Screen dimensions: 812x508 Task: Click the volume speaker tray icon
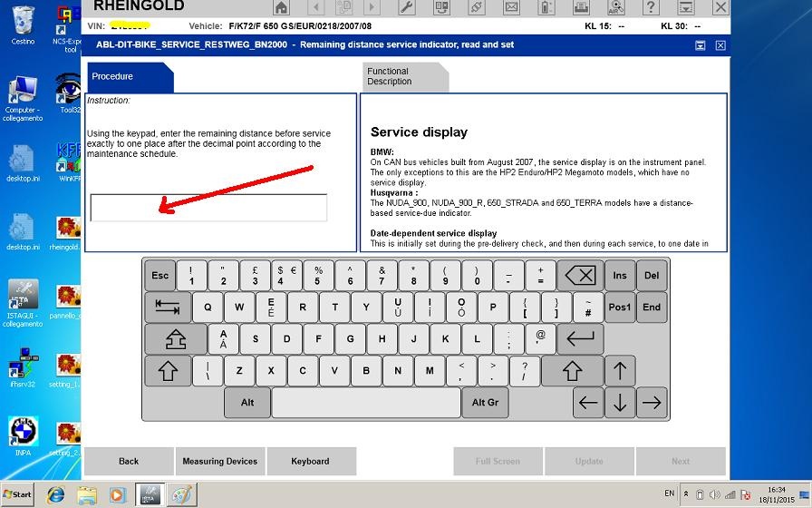coord(715,494)
